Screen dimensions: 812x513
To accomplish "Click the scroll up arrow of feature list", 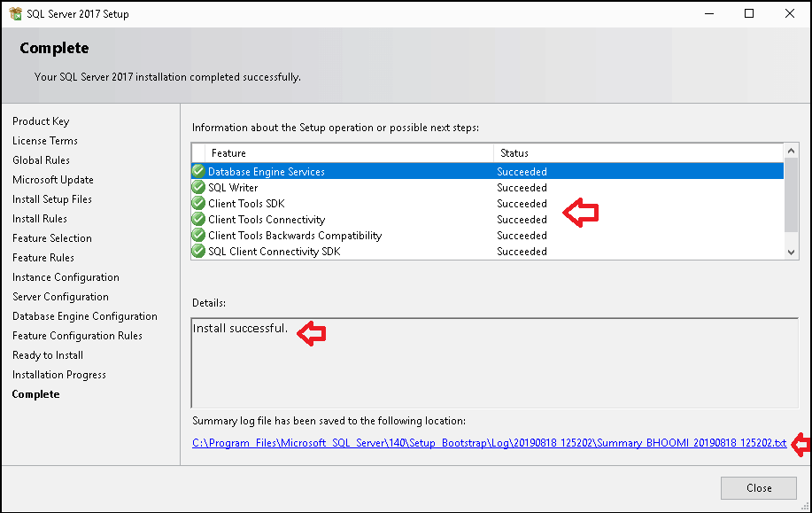I will pyautogui.click(x=791, y=151).
